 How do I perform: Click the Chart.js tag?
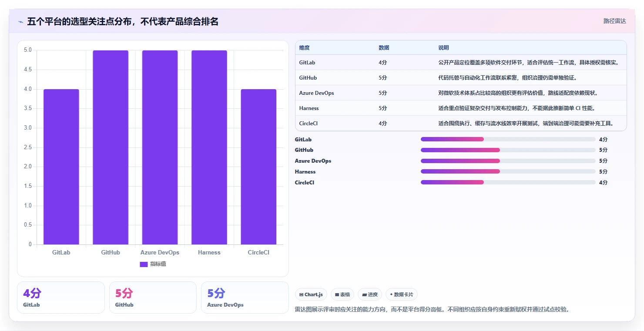tap(311, 294)
